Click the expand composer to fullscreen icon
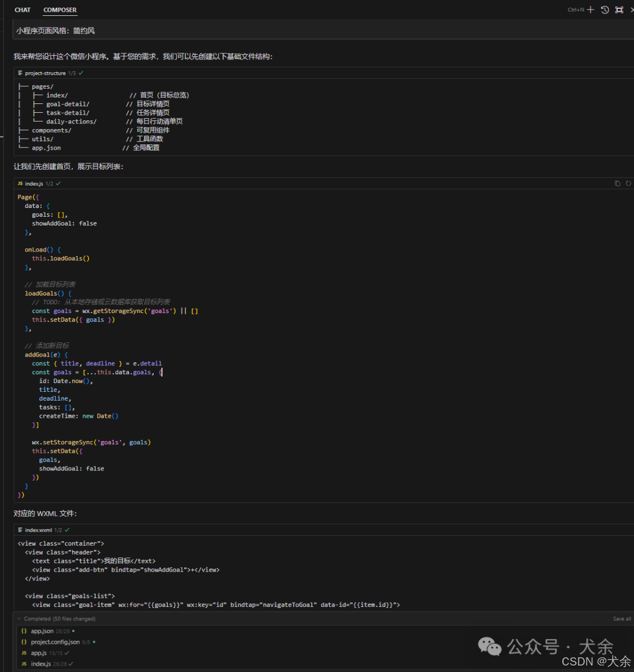The width and height of the screenshot is (634, 672). click(x=619, y=9)
